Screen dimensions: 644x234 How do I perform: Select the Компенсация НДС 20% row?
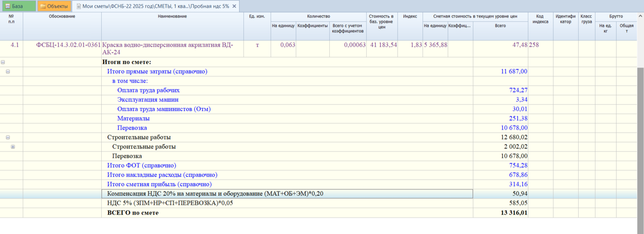click(215, 194)
